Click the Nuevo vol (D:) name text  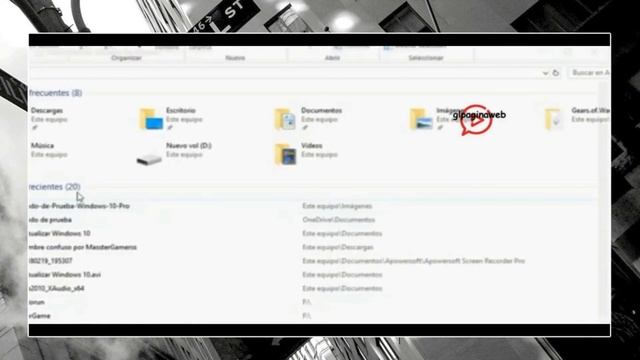(189, 145)
